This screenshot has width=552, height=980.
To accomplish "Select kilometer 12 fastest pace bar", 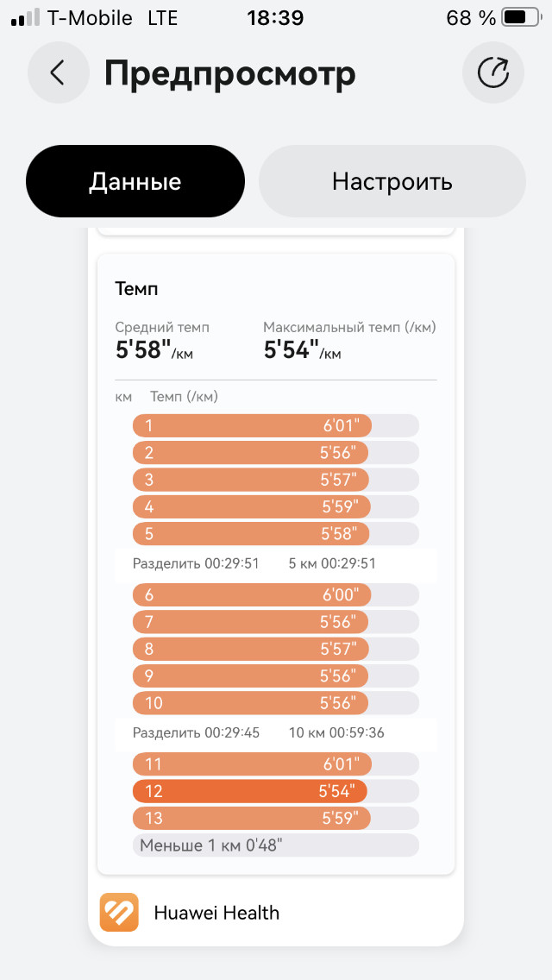I will [276, 791].
